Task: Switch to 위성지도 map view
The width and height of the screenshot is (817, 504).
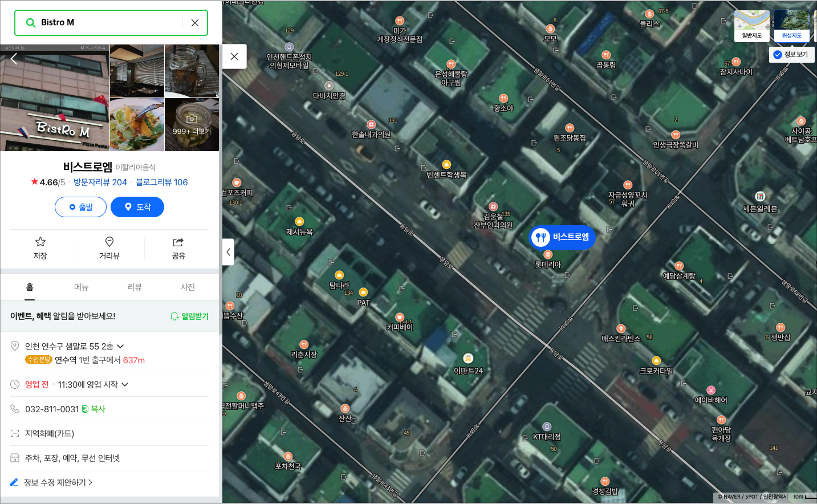Action: click(791, 26)
